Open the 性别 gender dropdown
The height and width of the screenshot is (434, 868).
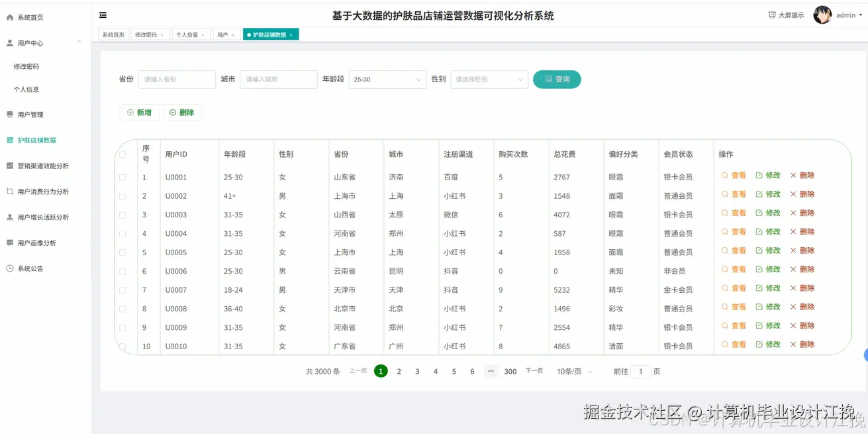coord(489,80)
